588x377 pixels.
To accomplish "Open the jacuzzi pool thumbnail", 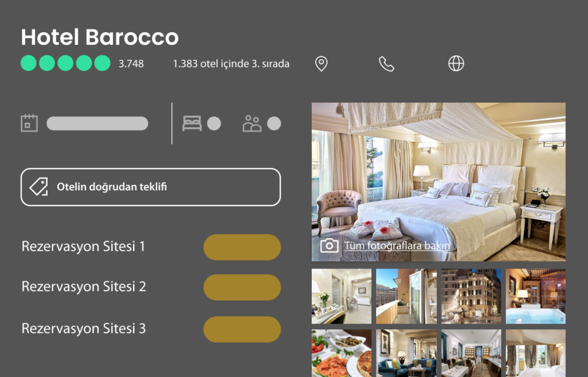I will [x=536, y=296].
